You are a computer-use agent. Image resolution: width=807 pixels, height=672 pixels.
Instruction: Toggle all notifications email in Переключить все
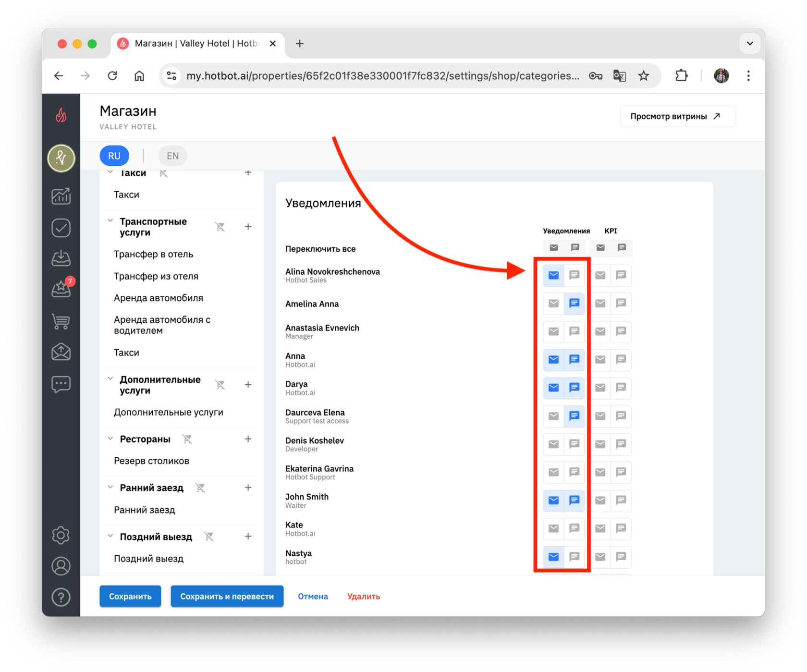click(554, 248)
